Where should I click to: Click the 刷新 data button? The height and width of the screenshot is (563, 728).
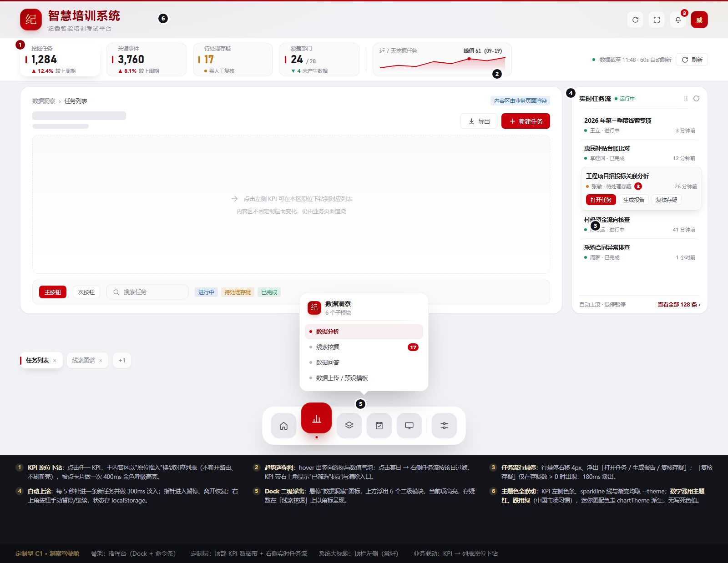click(x=692, y=60)
